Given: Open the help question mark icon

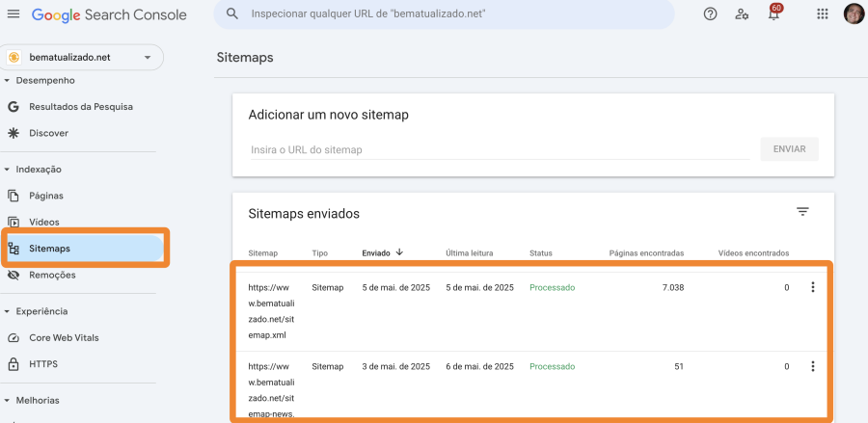Looking at the screenshot, I should (x=710, y=13).
